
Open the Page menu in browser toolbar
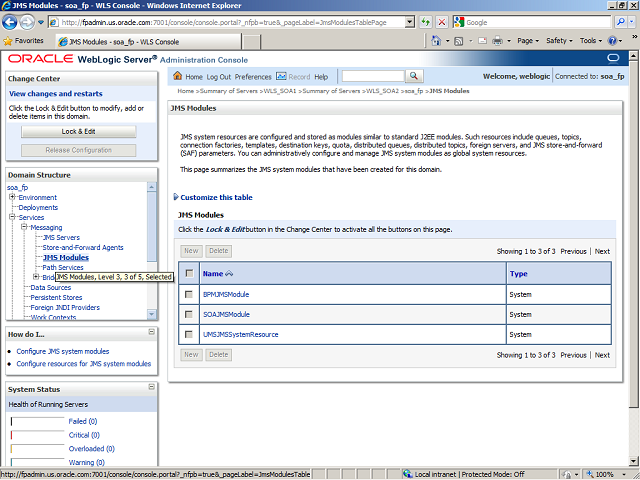526,41
